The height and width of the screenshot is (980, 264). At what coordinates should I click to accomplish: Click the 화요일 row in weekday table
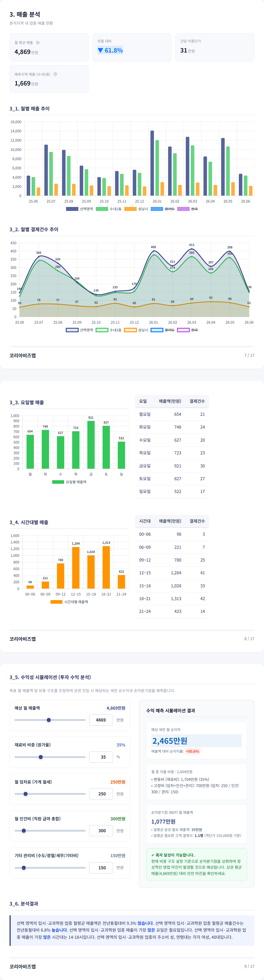click(x=172, y=427)
